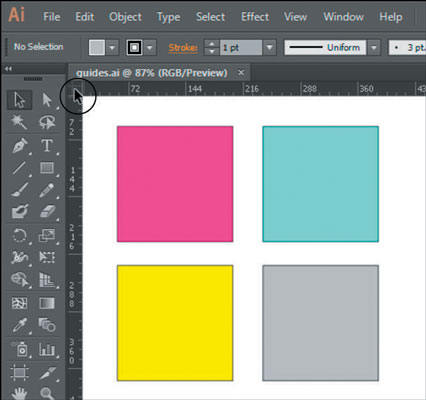Select the Pen tool
426x400 pixels.
click(x=19, y=146)
